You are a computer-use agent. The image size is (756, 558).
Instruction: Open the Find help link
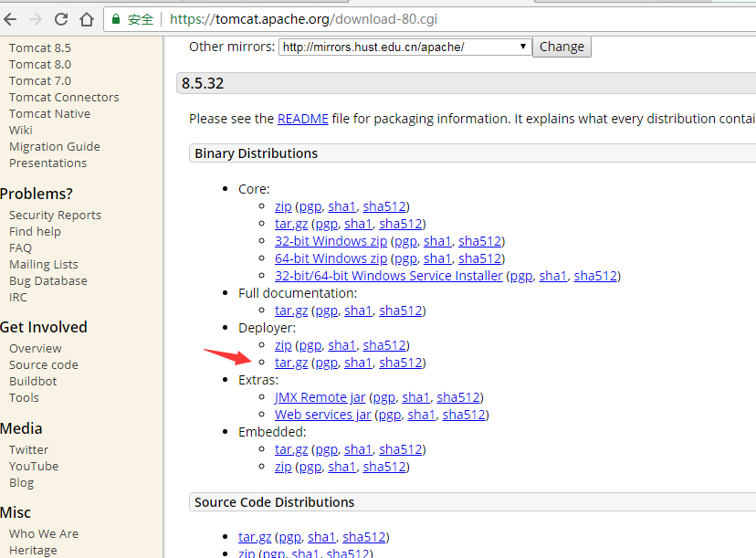(x=35, y=231)
